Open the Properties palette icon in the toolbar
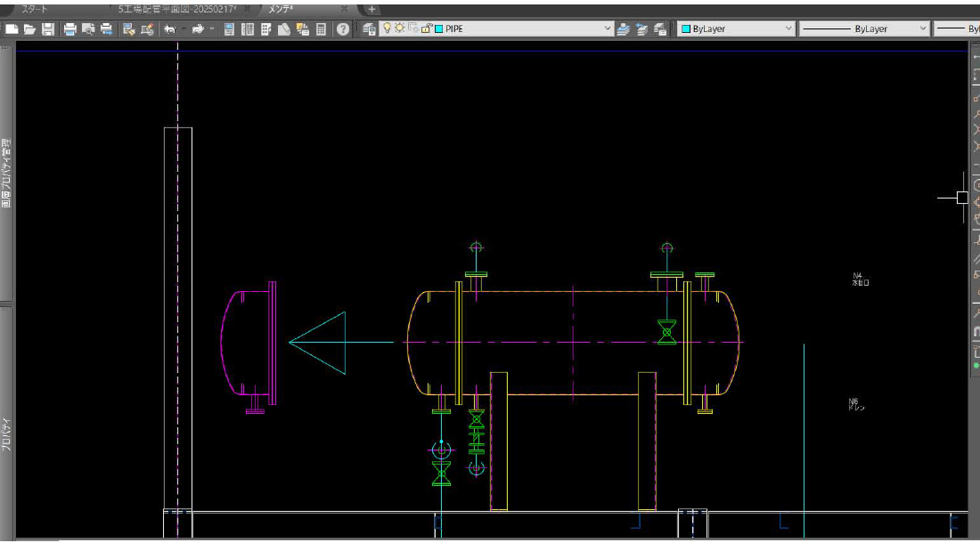 pyautogui.click(x=229, y=28)
